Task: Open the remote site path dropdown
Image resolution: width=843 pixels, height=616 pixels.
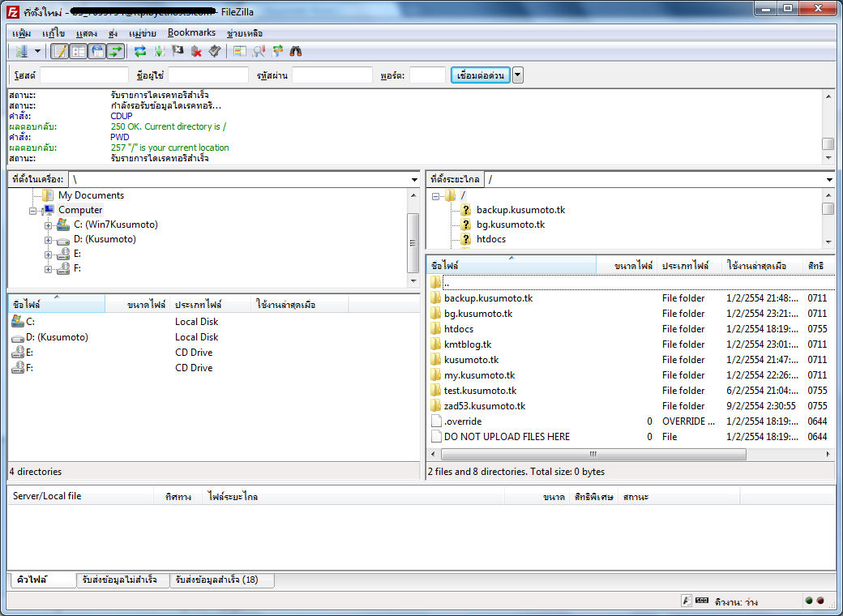Action: (829, 180)
